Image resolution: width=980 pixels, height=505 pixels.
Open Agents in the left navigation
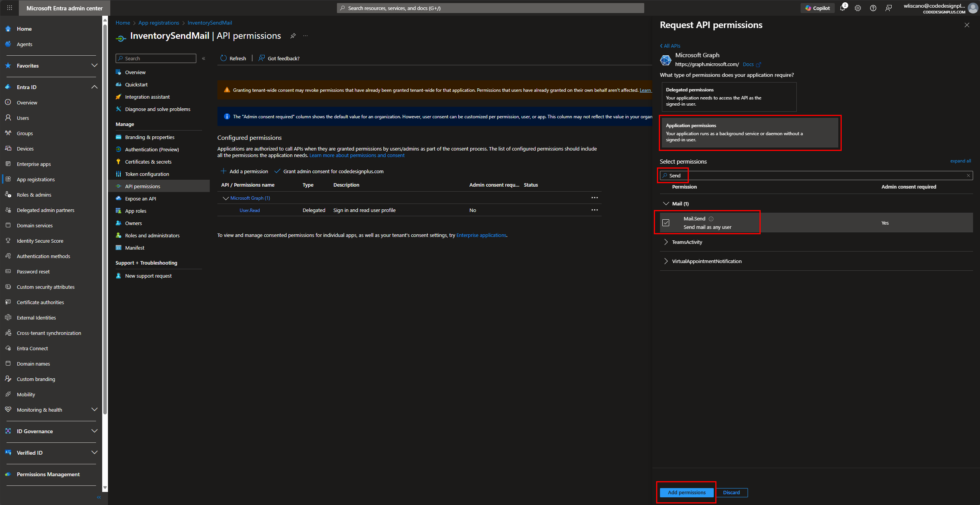[24, 44]
